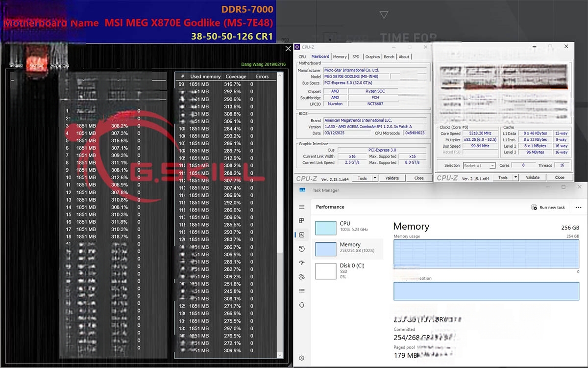Click the memory test list vertical scrollbar
The image size is (588, 368).
(280, 216)
